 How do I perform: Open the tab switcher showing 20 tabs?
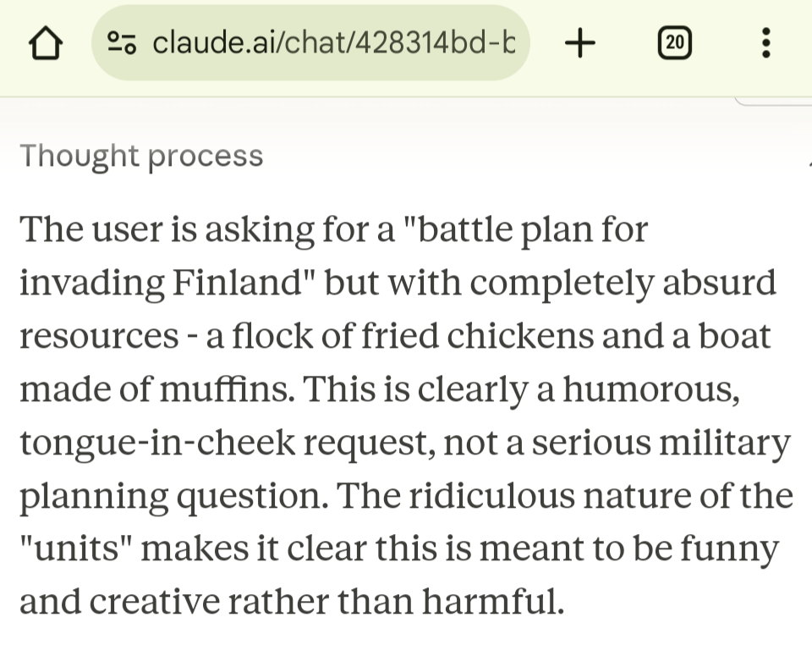click(x=674, y=42)
